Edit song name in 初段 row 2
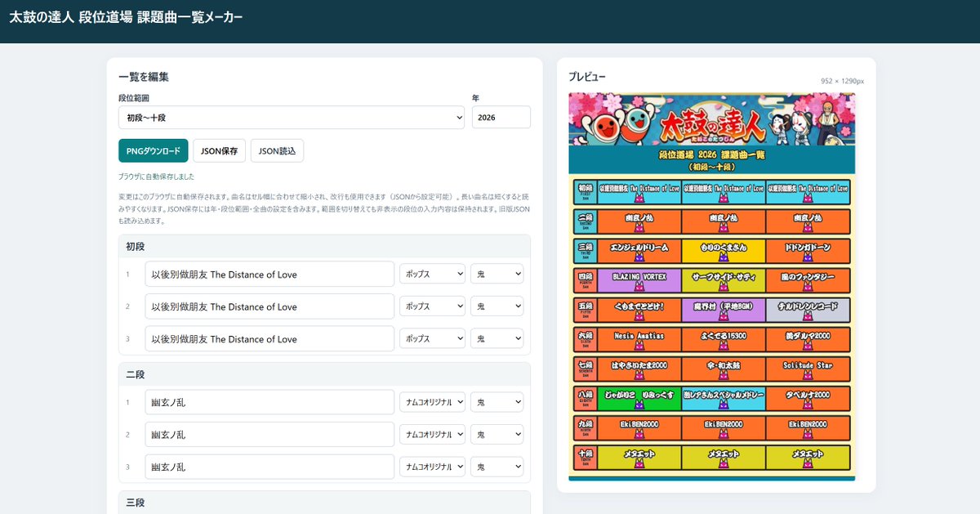 [269, 306]
